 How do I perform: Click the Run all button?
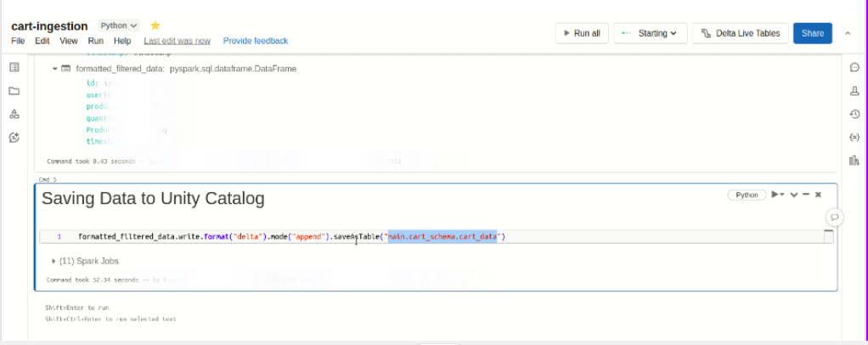pyautogui.click(x=582, y=33)
